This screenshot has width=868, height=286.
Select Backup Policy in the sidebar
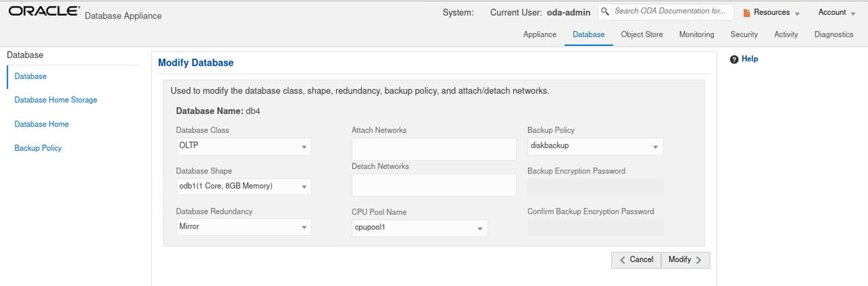tap(38, 148)
